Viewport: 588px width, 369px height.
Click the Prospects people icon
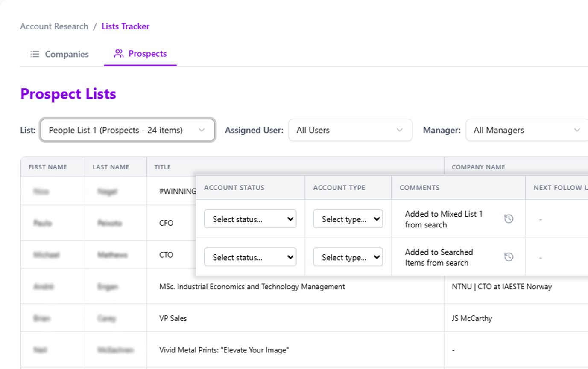118,54
